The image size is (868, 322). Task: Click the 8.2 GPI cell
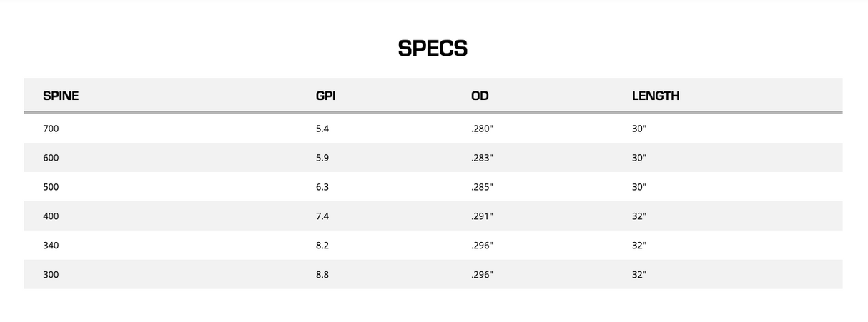[322, 246]
